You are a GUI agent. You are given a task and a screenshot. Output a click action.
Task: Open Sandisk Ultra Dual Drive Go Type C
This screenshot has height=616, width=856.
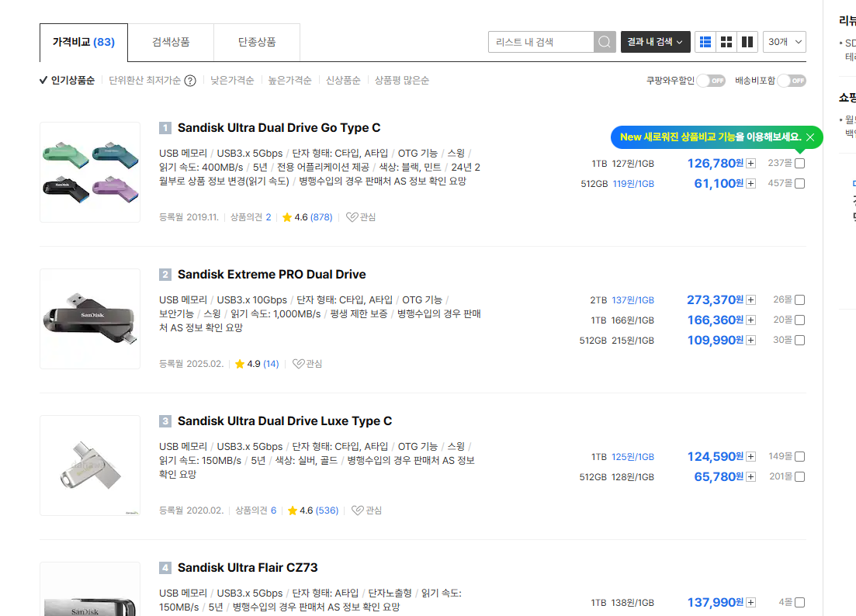[279, 128]
